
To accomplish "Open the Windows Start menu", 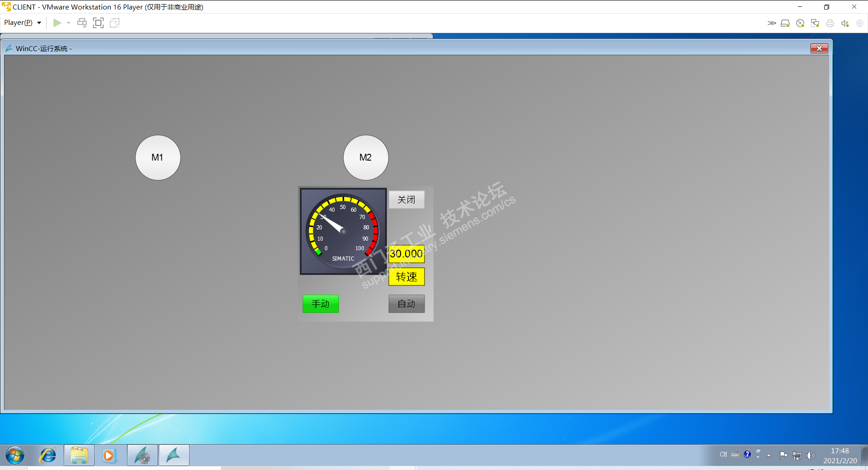I will pos(15,455).
